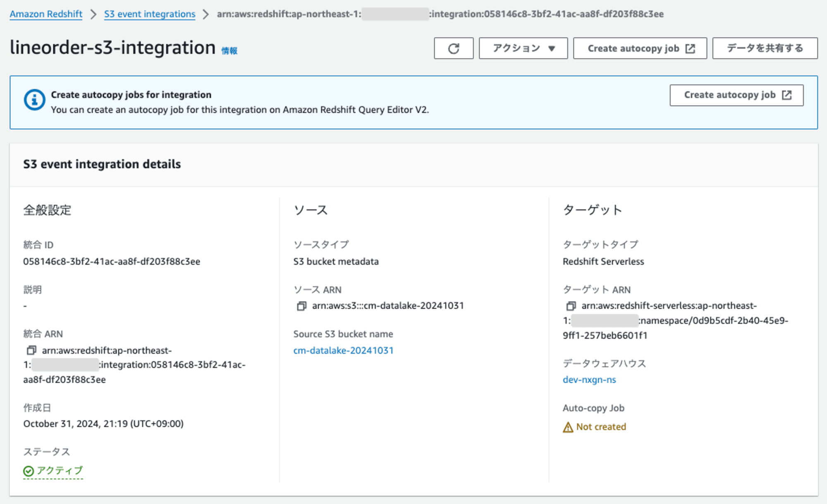Click the ソース section heading
This screenshot has width=827, height=504.
[311, 210]
